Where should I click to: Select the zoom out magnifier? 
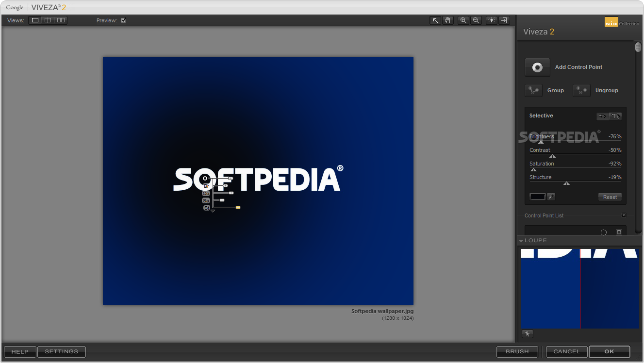(476, 20)
